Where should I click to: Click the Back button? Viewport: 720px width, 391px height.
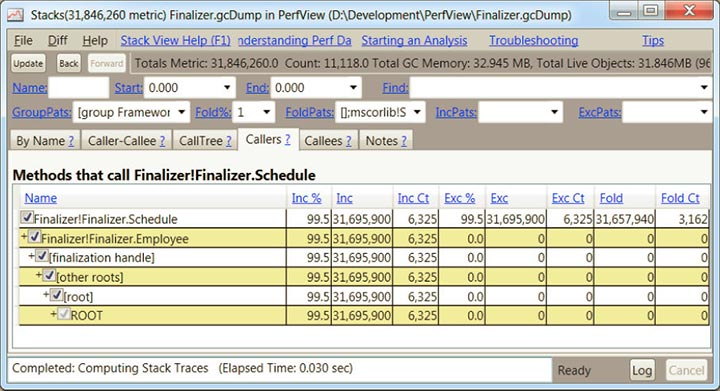pyautogui.click(x=68, y=63)
